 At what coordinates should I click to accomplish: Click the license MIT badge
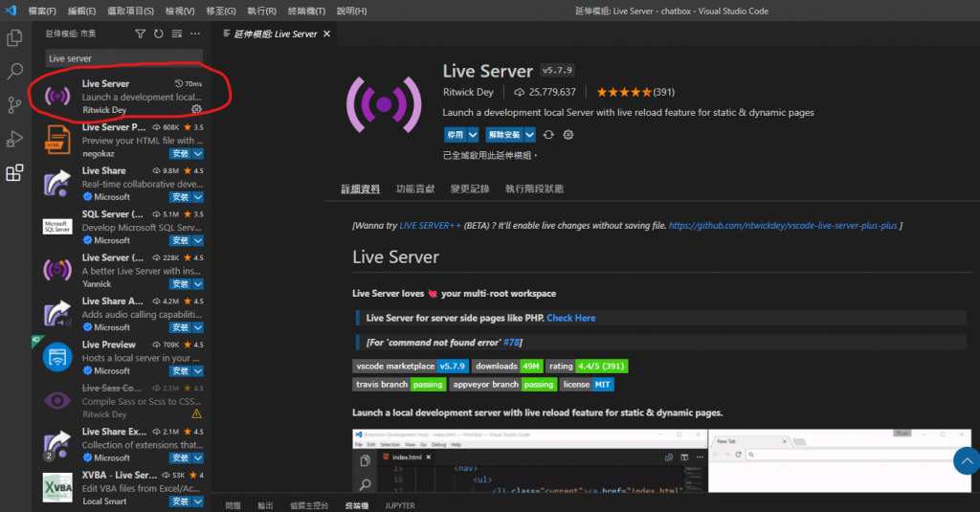tap(587, 385)
